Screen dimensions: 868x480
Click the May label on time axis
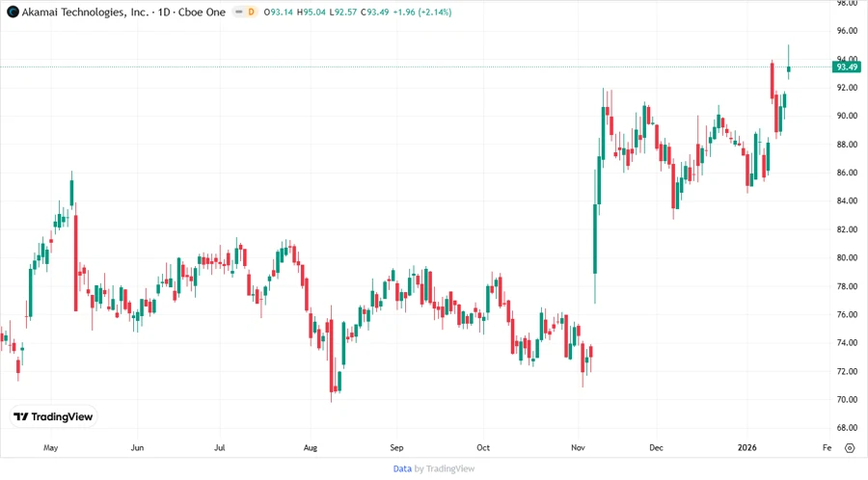tap(50, 448)
